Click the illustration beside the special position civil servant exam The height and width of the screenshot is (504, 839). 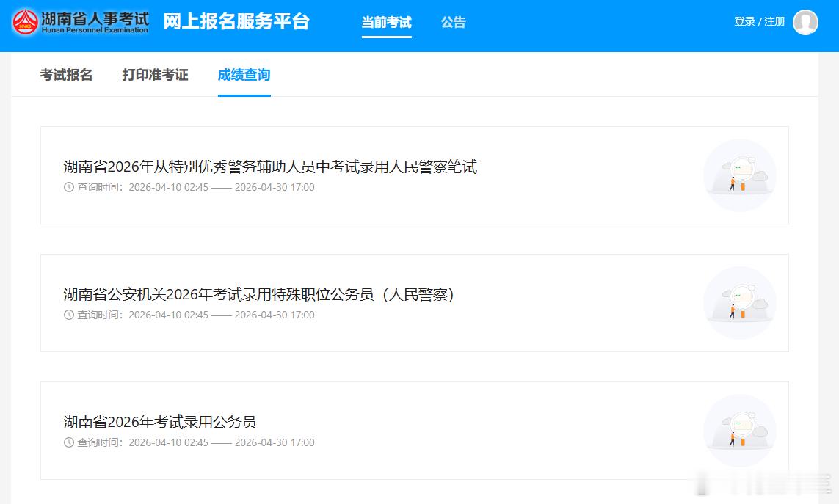pyautogui.click(x=739, y=302)
